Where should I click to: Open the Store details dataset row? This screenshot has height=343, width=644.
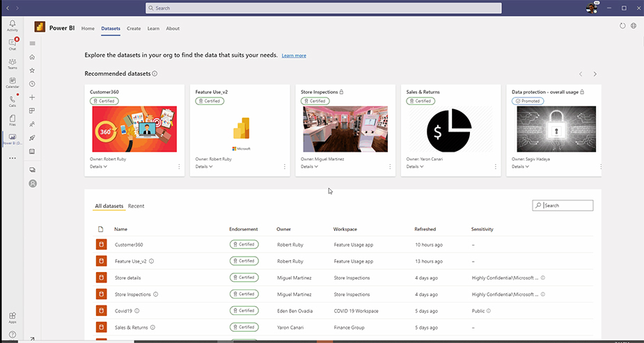(344, 278)
